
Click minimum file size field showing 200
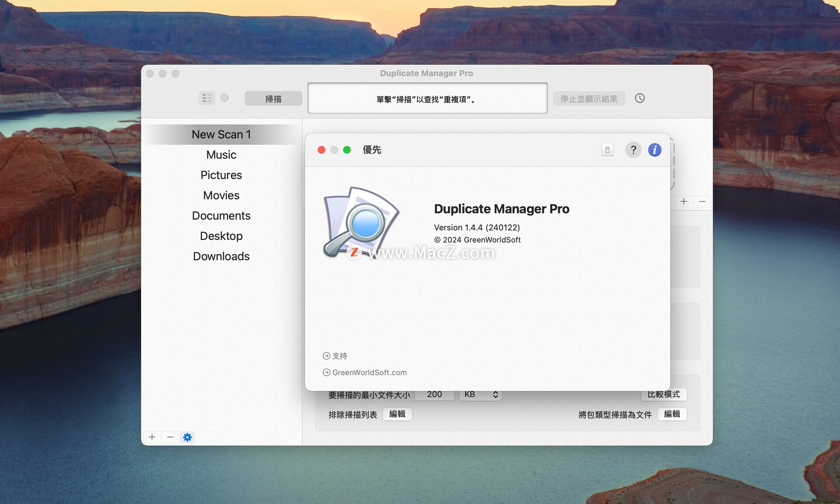[x=434, y=395]
